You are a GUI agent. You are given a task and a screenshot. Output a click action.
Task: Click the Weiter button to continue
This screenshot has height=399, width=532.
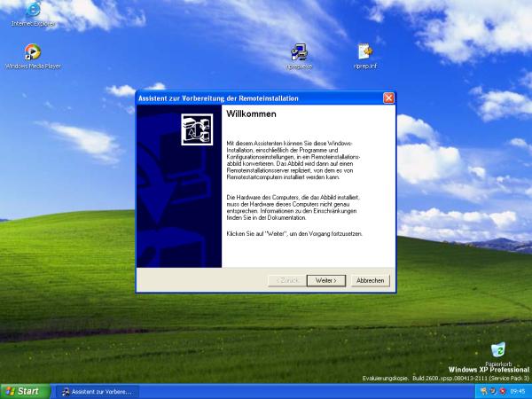[x=326, y=280]
